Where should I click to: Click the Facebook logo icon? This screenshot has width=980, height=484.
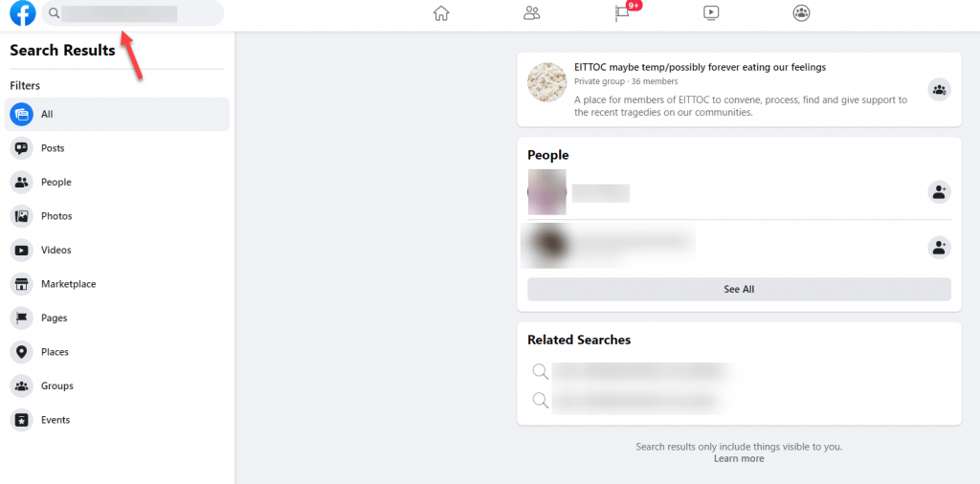(x=23, y=13)
